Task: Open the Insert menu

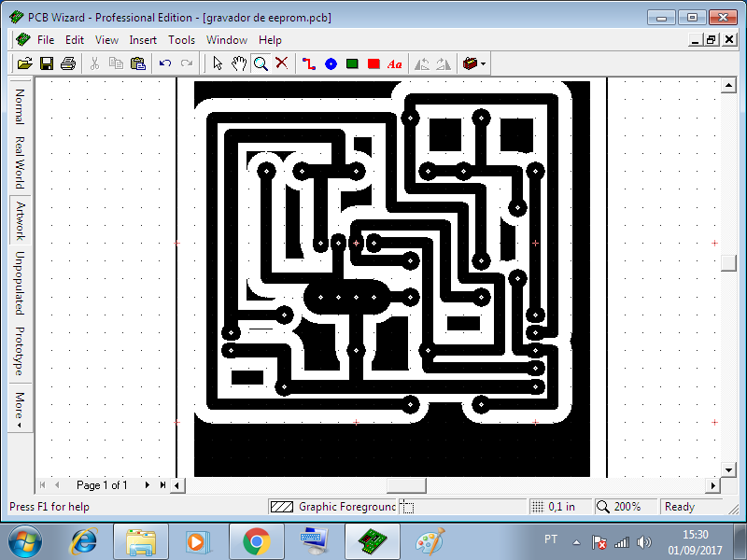Action: (143, 40)
